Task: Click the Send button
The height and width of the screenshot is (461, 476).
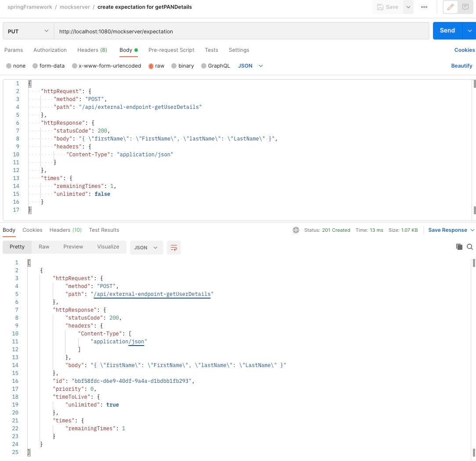Action: [447, 31]
